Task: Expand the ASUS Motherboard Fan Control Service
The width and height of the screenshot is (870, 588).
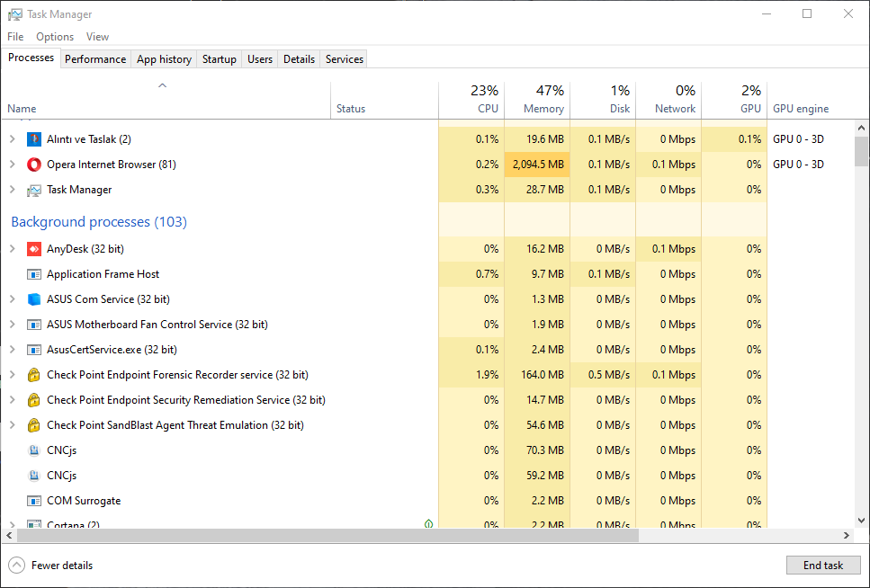Action: click(13, 325)
